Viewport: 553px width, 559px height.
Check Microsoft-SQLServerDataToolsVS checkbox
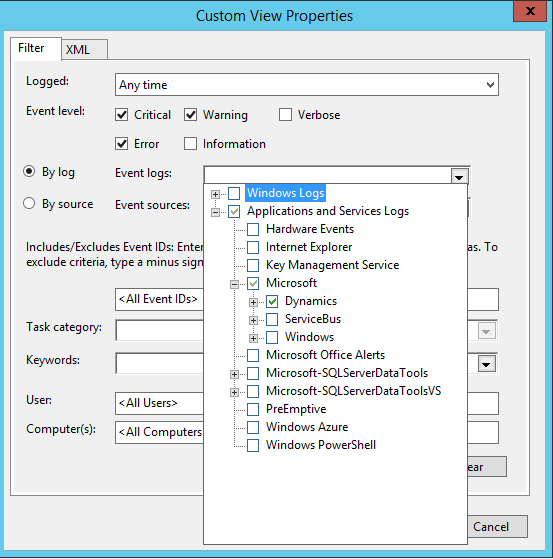[x=253, y=391]
